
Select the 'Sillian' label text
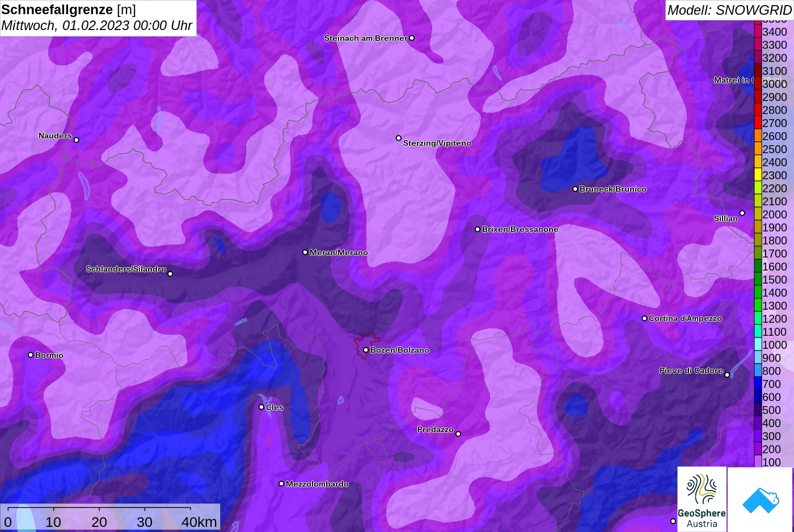click(x=726, y=218)
